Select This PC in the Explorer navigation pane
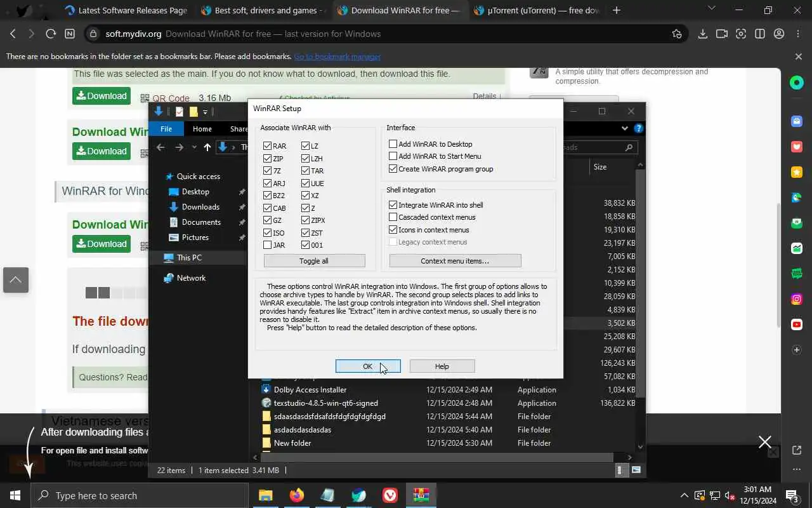 coord(189,258)
